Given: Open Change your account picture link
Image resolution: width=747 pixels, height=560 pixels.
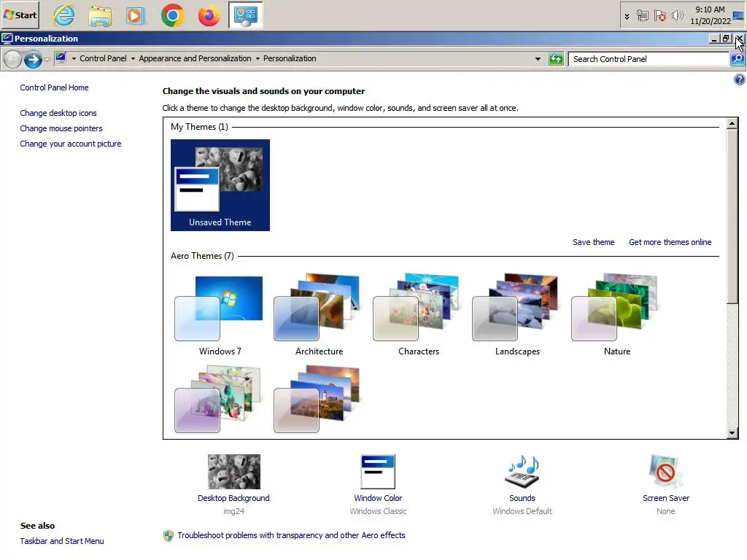Looking at the screenshot, I should tap(71, 144).
